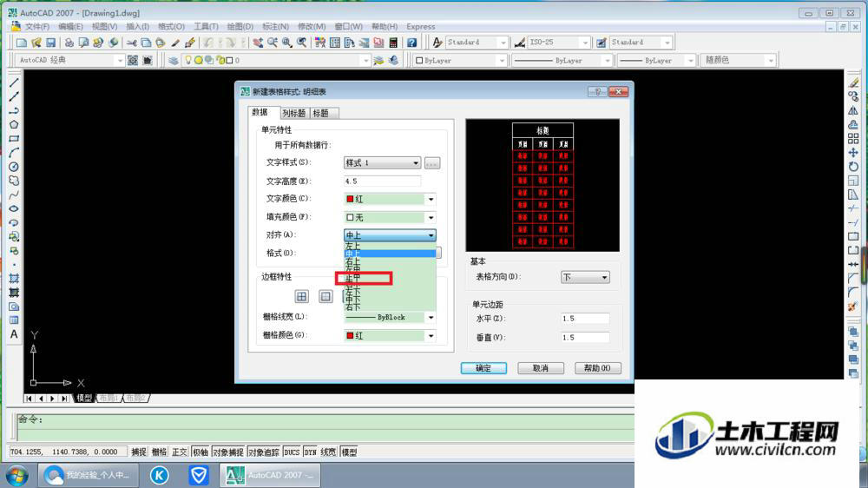Click the Plot printer icon
Screen dimensions: 868x488
[x=69, y=42]
